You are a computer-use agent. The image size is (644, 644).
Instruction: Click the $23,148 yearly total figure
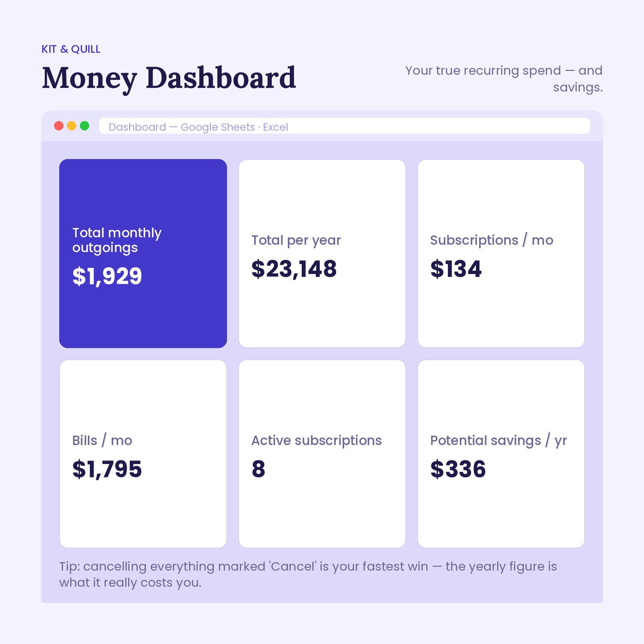click(x=294, y=269)
